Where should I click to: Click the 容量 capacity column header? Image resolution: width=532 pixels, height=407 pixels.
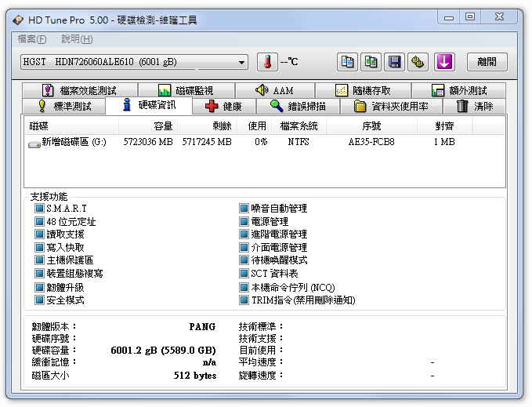[x=148, y=125]
